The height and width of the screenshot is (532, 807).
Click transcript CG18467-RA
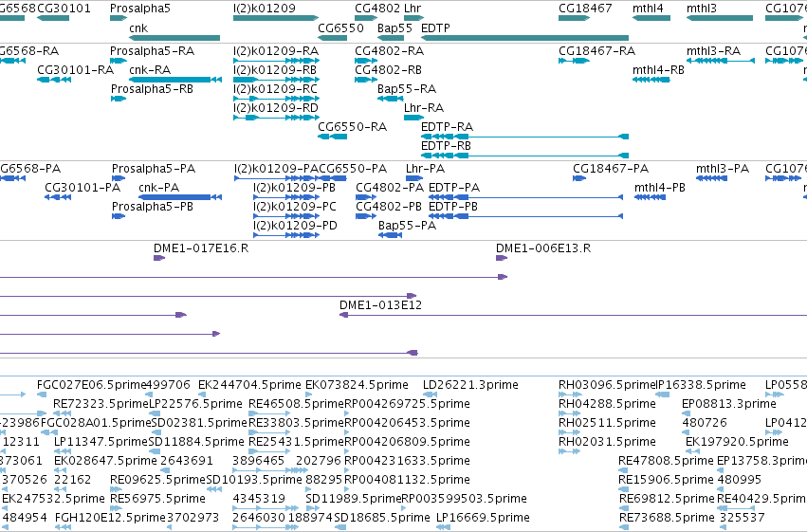pos(597,51)
